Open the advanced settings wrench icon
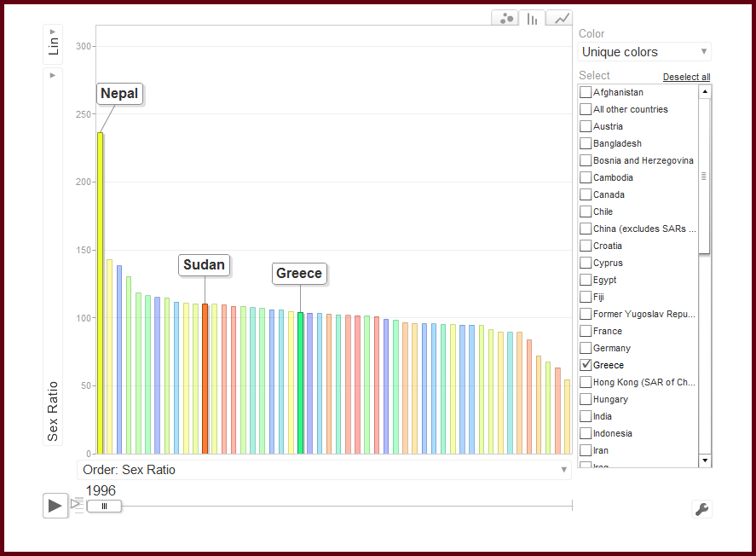Screen dimensions: 756x556 701,508
